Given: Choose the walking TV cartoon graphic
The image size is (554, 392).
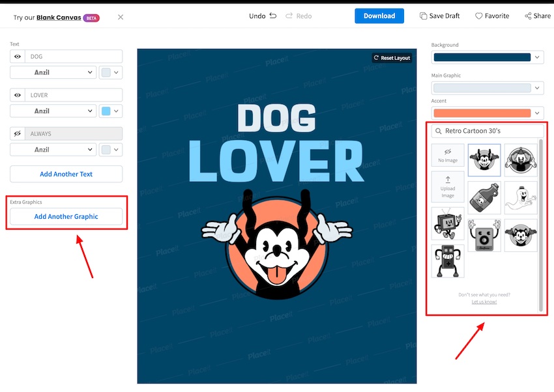Looking at the screenshot, I should (x=448, y=224).
